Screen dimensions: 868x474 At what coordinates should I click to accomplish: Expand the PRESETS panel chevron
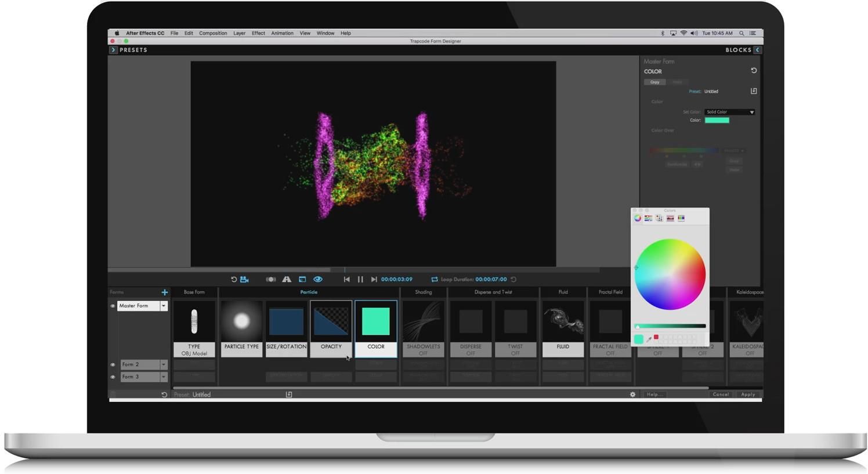tap(114, 50)
